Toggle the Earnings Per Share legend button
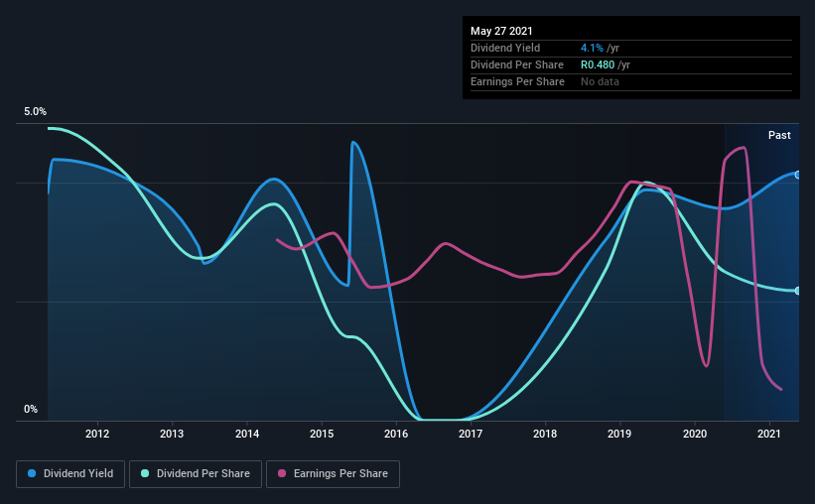Image resolution: width=815 pixels, height=504 pixels. tap(333, 474)
